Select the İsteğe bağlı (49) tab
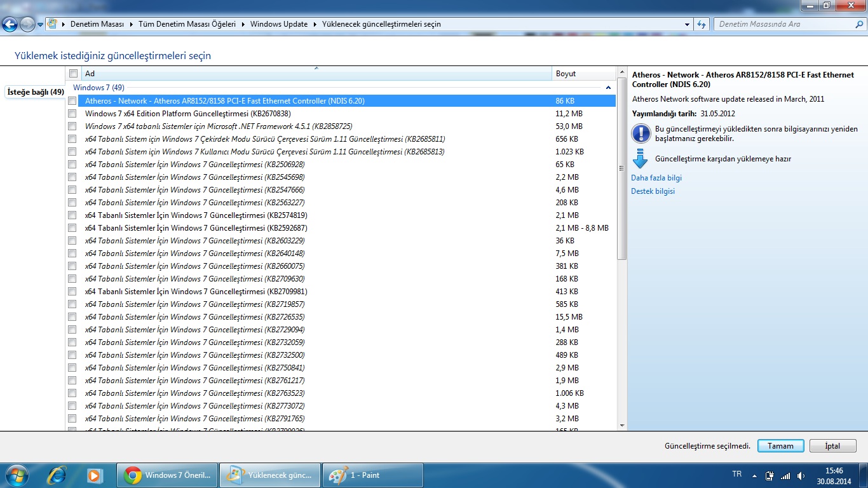 35,92
